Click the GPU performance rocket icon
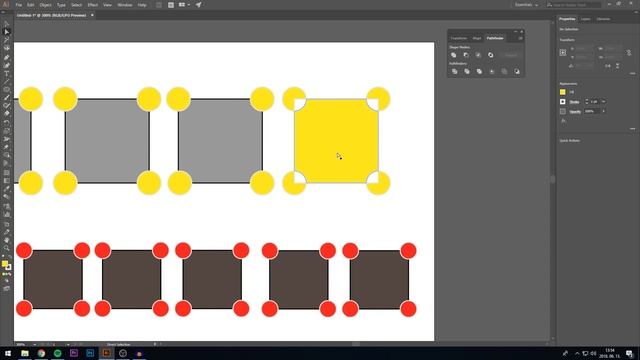The height and width of the screenshot is (360, 640). click(x=198, y=5)
